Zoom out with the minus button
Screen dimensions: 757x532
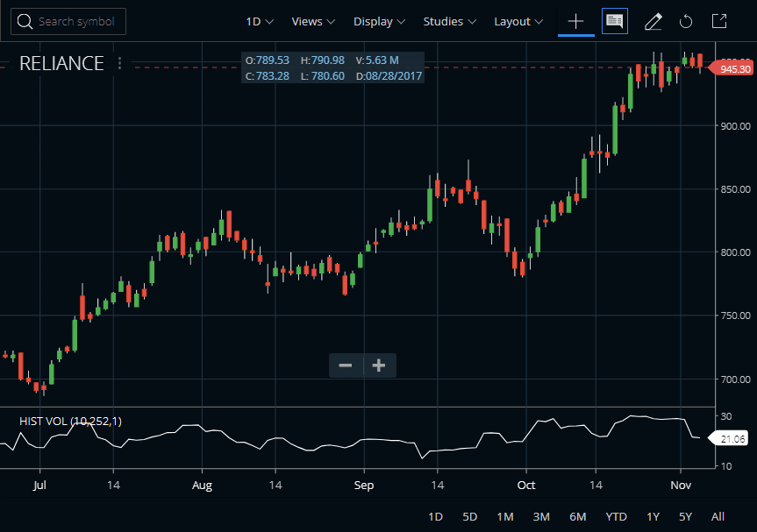pos(346,365)
